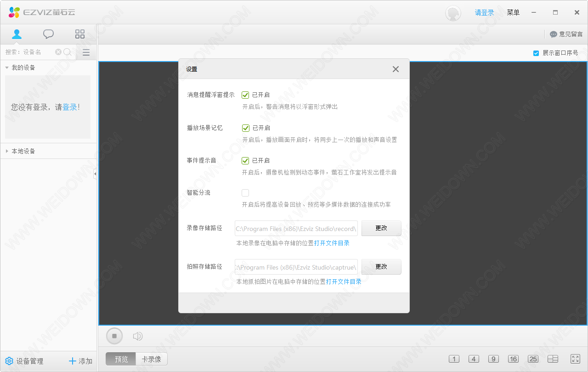The height and width of the screenshot is (372, 588).
Task: Open the messages chat bubble tab
Action: pos(48,34)
